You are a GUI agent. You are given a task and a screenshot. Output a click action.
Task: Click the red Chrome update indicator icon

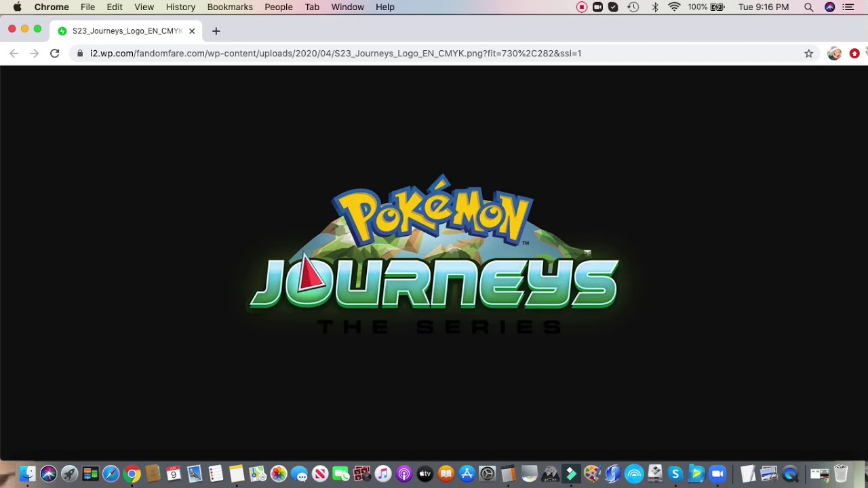(854, 54)
